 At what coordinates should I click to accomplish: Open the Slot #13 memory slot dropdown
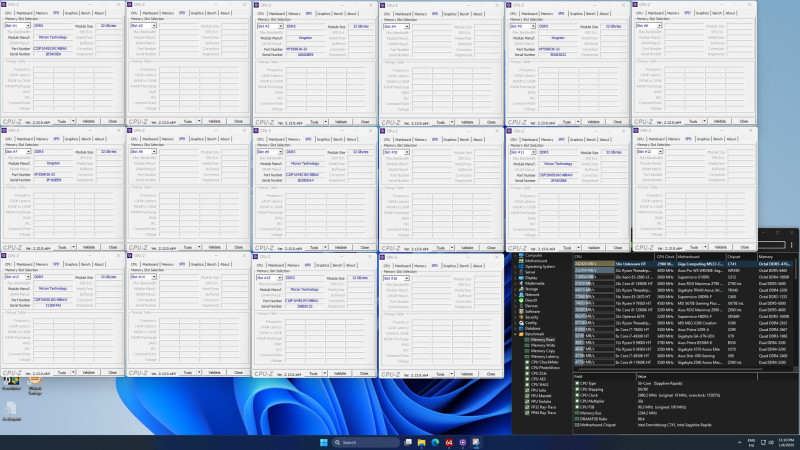[x=28, y=277]
